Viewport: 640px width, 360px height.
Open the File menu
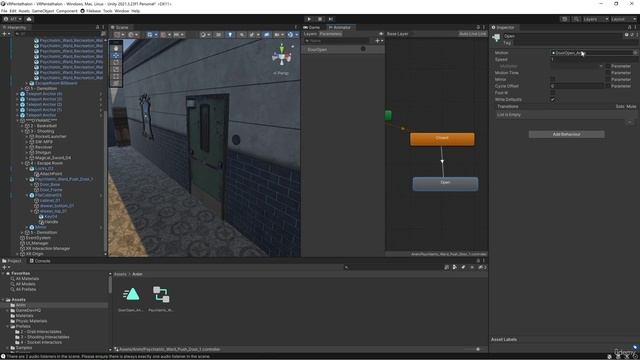[x=4, y=11]
